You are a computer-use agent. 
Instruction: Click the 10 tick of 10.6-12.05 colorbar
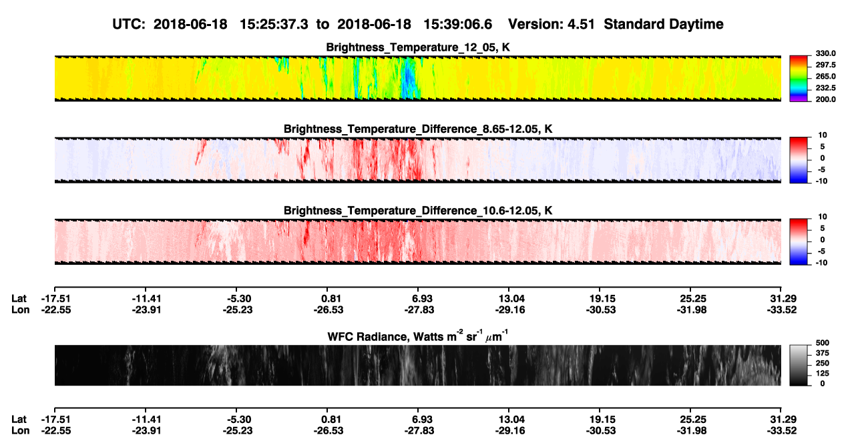pos(821,216)
